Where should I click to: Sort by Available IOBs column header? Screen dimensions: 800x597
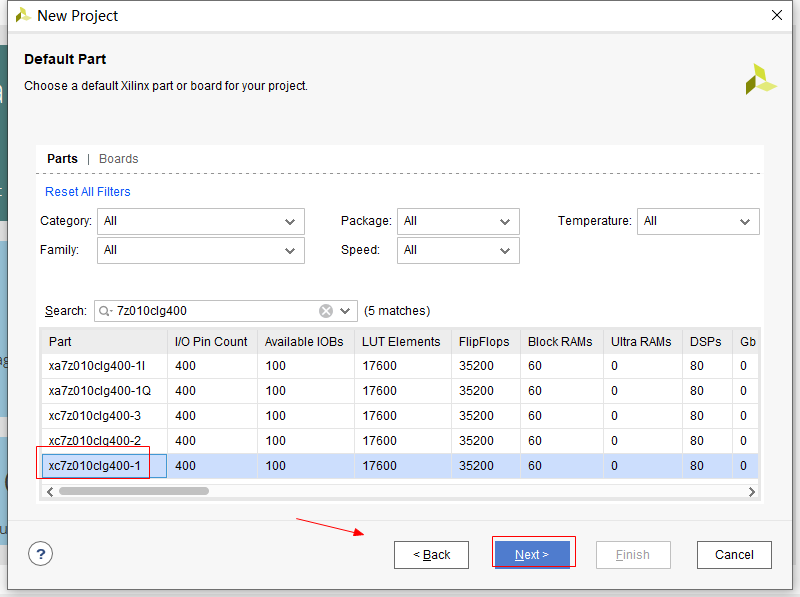point(306,342)
